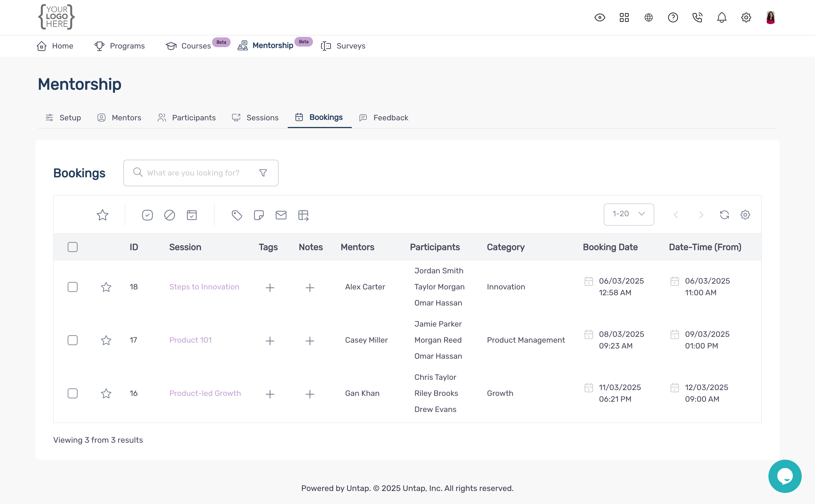The width and height of the screenshot is (815, 504).
Task: Open the search filter options
Action: [263, 173]
